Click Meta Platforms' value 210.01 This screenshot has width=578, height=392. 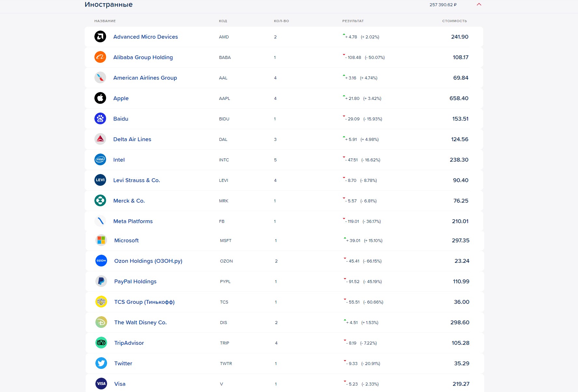coord(460,221)
